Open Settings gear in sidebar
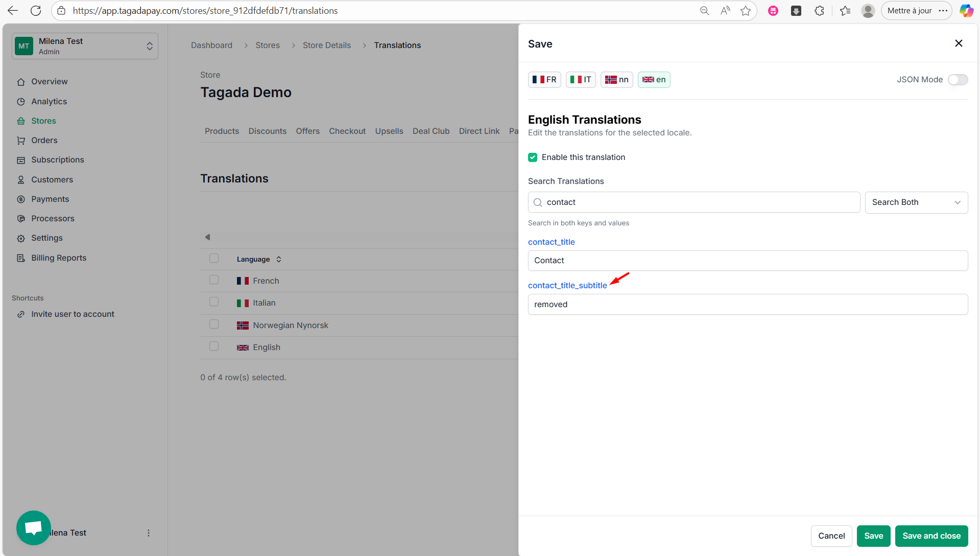This screenshot has height=556, width=980. click(x=21, y=238)
